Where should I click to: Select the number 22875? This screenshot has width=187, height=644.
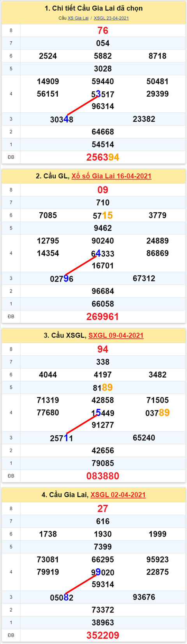[x=157, y=572]
